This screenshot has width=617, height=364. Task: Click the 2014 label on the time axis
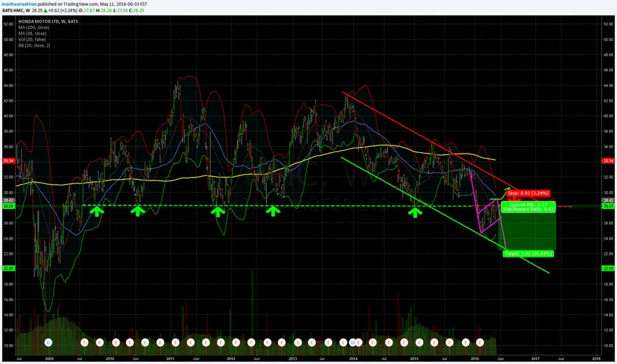pyautogui.click(x=354, y=359)
